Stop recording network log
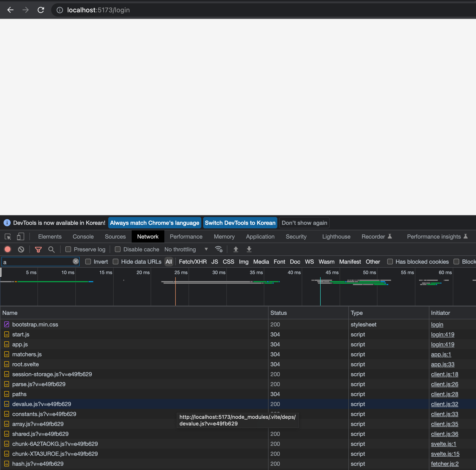 point(8,249)
